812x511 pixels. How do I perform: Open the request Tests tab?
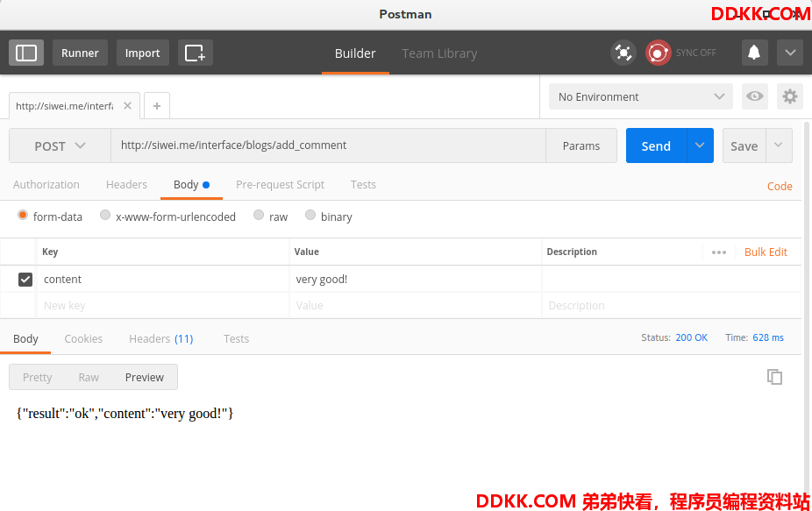[x=363, y=185]
